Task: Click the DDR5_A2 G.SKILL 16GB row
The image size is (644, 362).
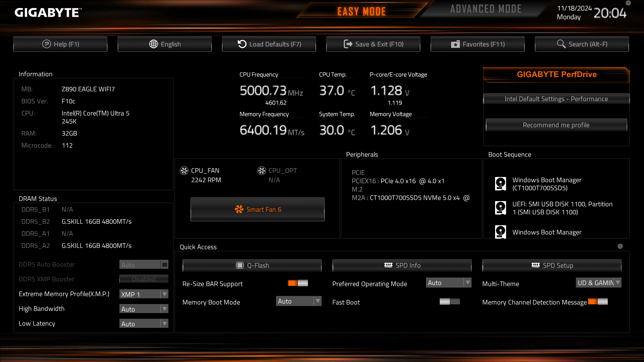Action: 76,246
